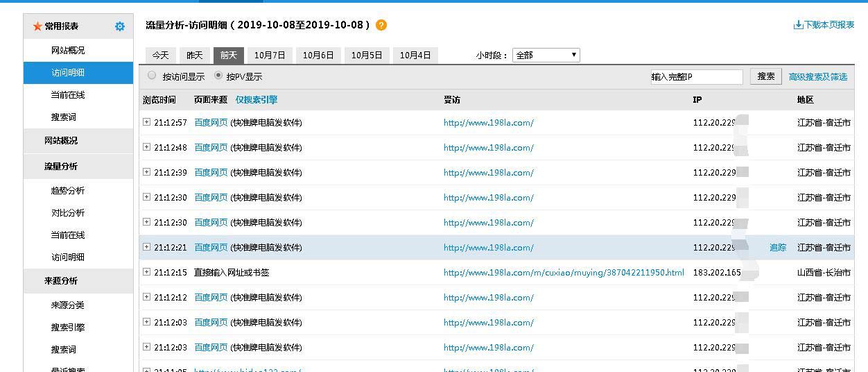
Task: Open 高级搜索及筛选 link
Action: tap(817, 77)
